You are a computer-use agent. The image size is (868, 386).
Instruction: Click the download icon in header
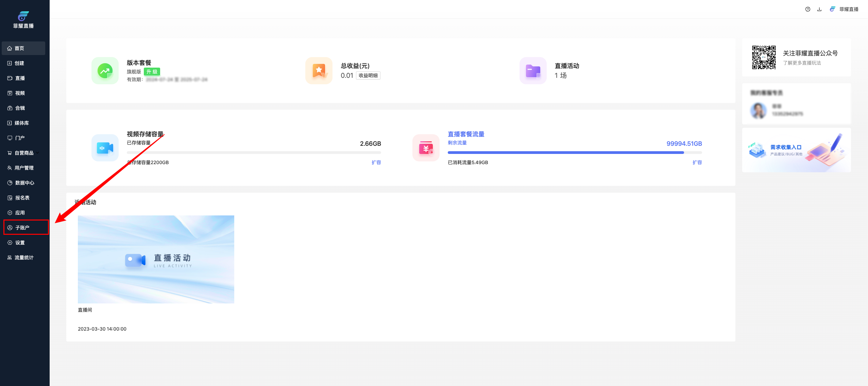[819, 9]
